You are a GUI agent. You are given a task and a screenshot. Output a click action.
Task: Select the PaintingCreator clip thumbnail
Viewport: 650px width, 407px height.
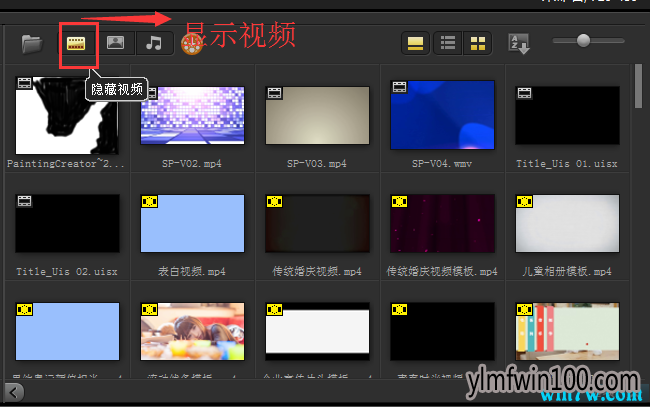(67, 115)
